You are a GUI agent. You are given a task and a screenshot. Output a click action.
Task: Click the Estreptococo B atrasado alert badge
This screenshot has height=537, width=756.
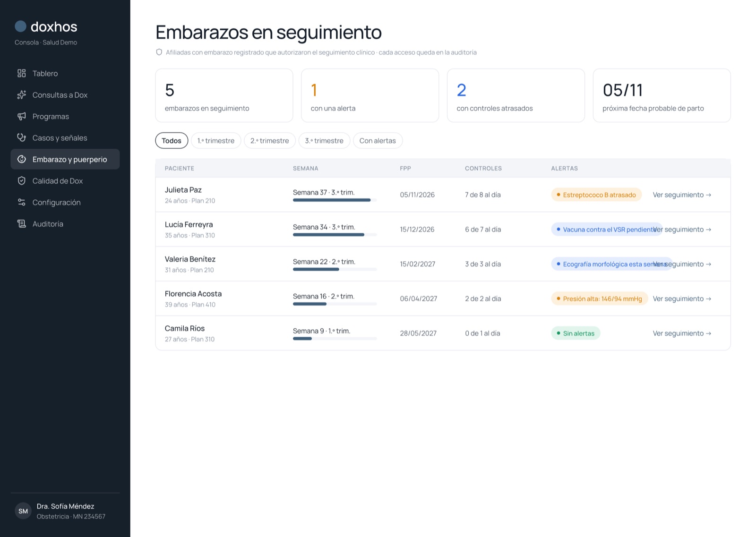pyautogui.click(x=596, y=195)
